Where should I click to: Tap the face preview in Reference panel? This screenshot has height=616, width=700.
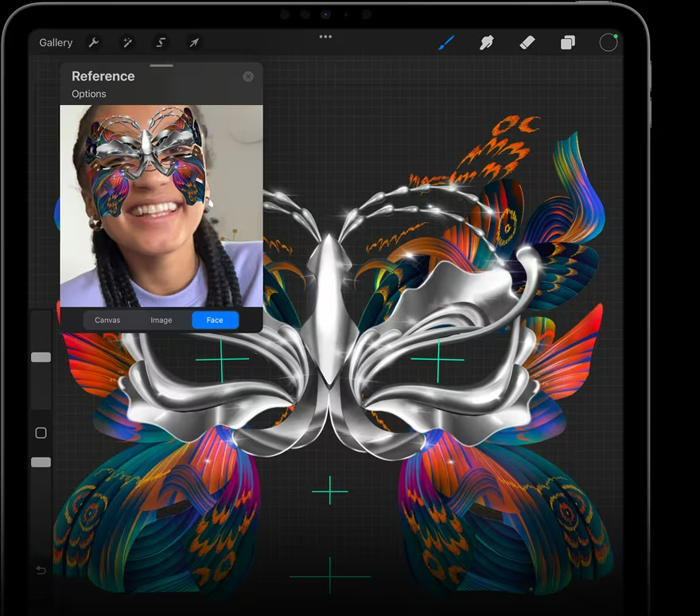coord(161,206)
